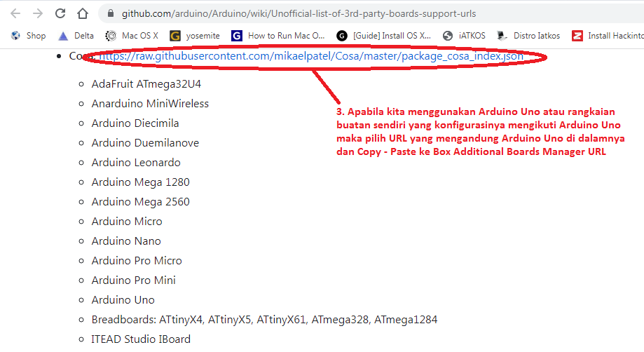Click the github.com address bar
Screen dimensions: 644x352
point(350,13)
